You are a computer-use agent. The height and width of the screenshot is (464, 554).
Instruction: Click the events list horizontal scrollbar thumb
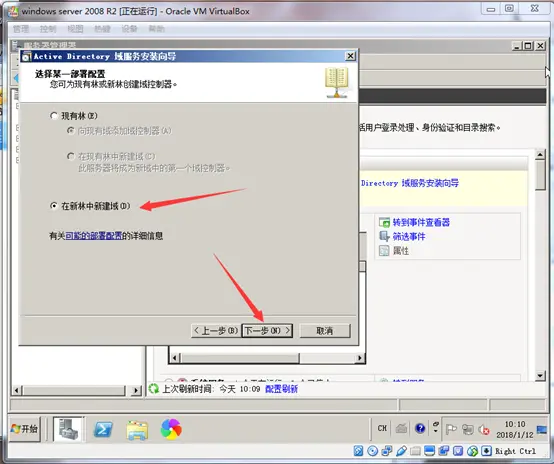pyautogui.click(x=240, y=358)
